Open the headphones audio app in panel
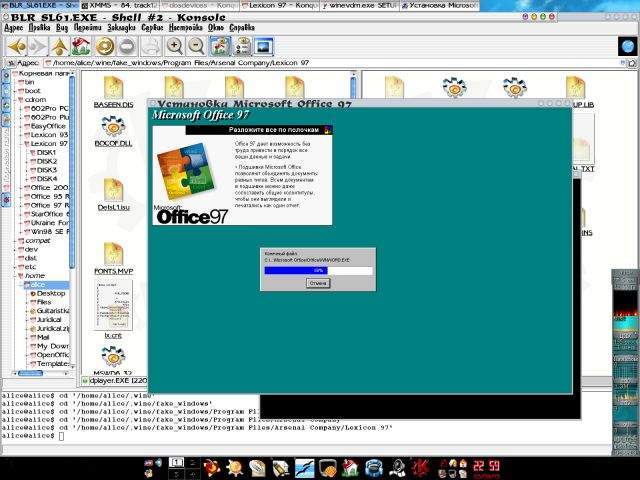 396,468
